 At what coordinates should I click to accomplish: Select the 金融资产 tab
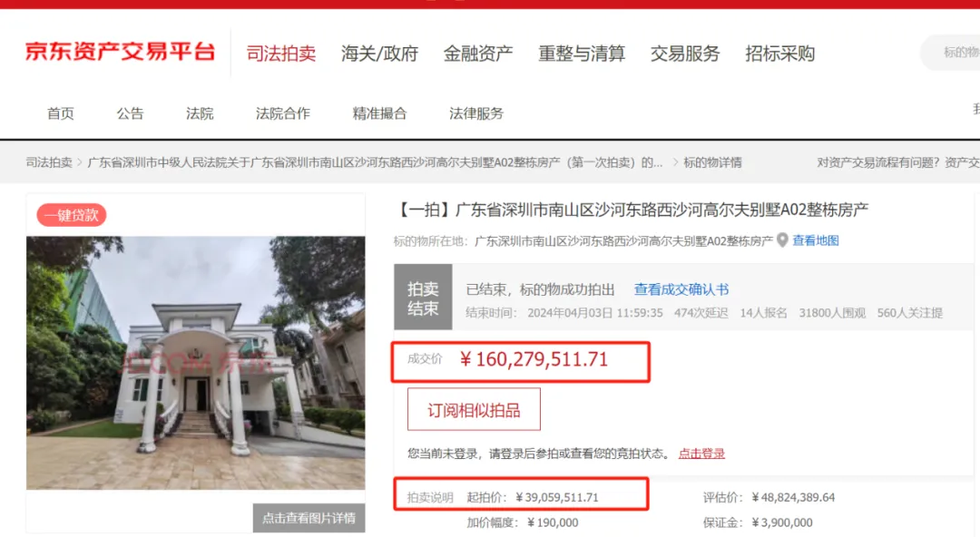point(478,54)
